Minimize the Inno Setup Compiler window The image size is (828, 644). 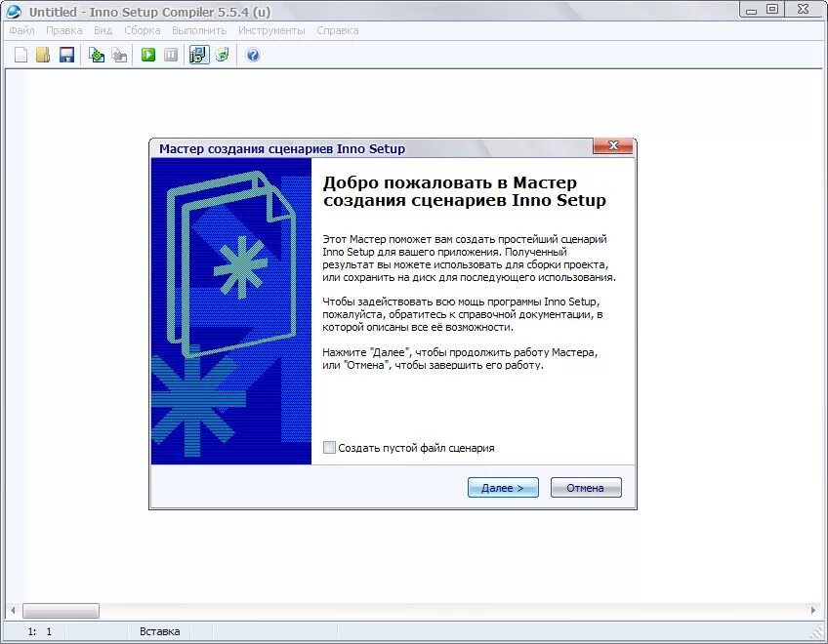tap(751, 9)
